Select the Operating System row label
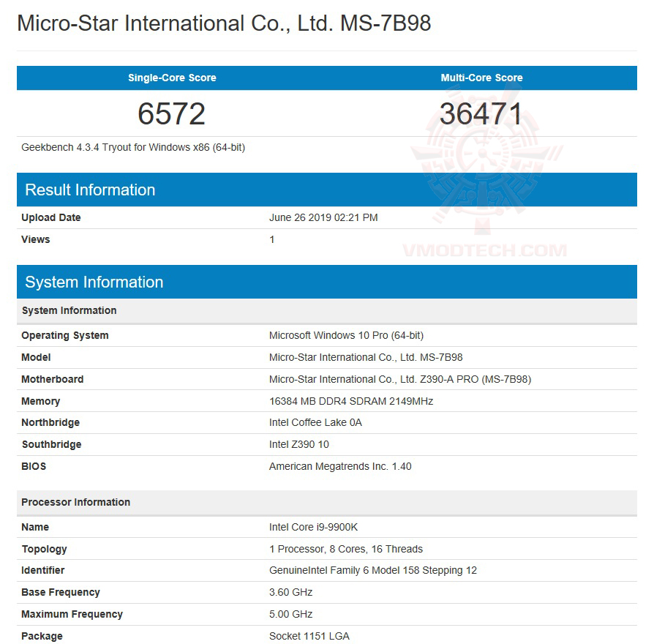The width and height of the screenshot is (654, 644). [x=64, y=335]
